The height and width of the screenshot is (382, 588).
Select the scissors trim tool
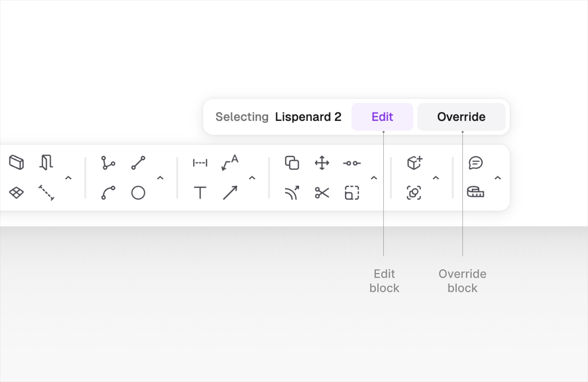(322, 193)
